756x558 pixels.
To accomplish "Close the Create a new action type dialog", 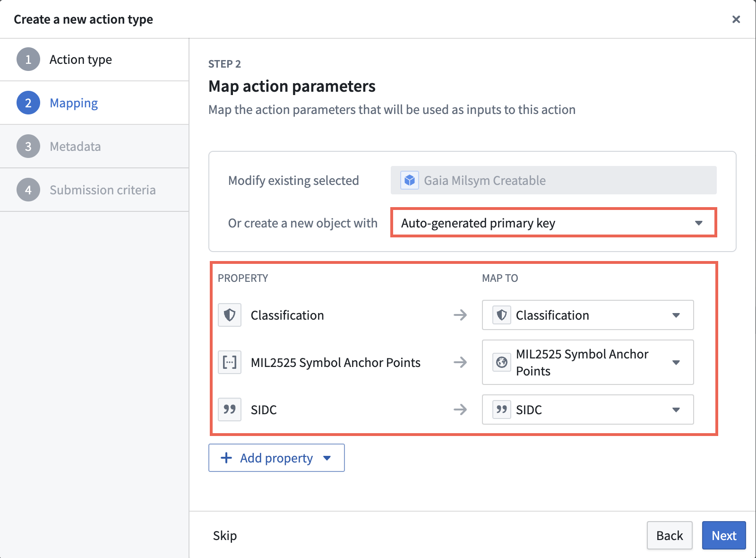I will pyautogui.click(x=736, y=19).
